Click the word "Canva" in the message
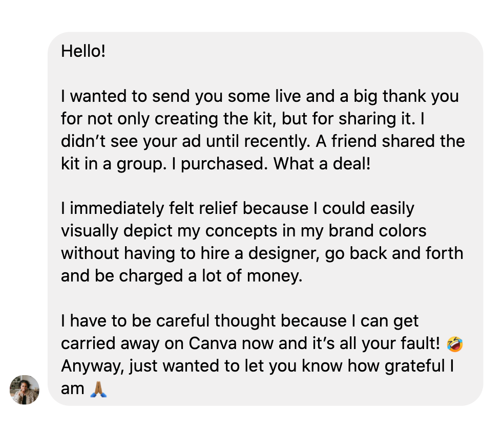This screenshot has width=504, height=434. (x=215, y=344)
